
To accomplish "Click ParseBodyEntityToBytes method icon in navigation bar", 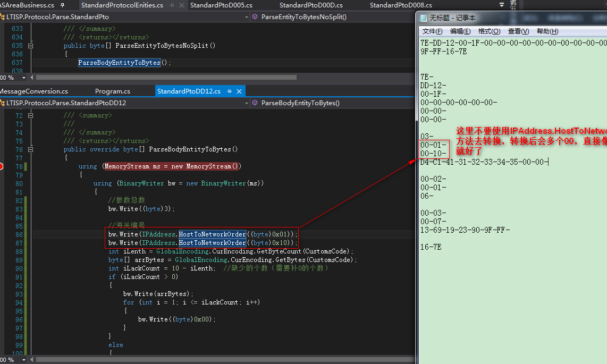I will pos(255,103).
